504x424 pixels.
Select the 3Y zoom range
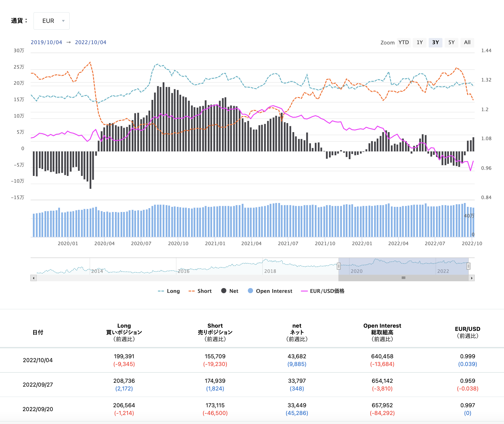coord(435,43)
